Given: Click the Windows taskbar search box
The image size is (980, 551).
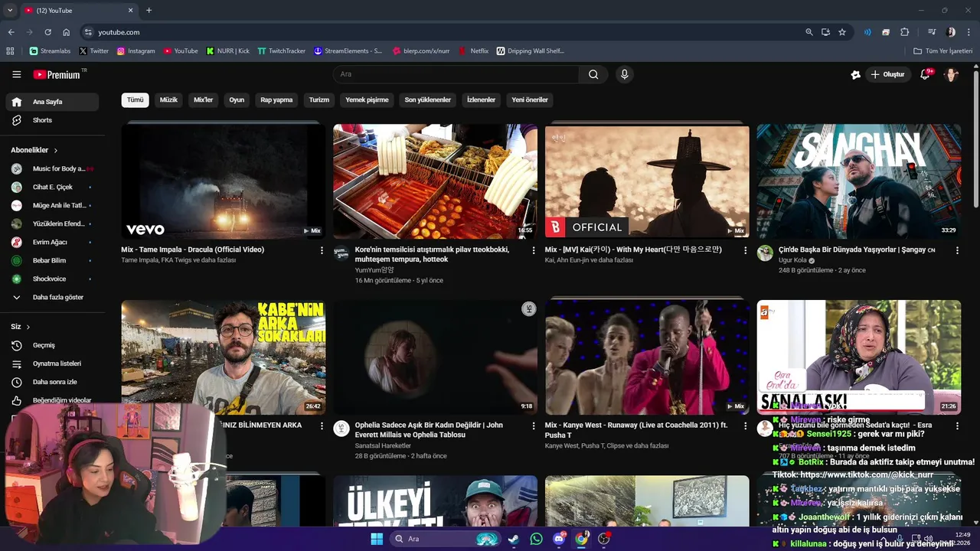Looking at the screenshot, I should (445, 539).
